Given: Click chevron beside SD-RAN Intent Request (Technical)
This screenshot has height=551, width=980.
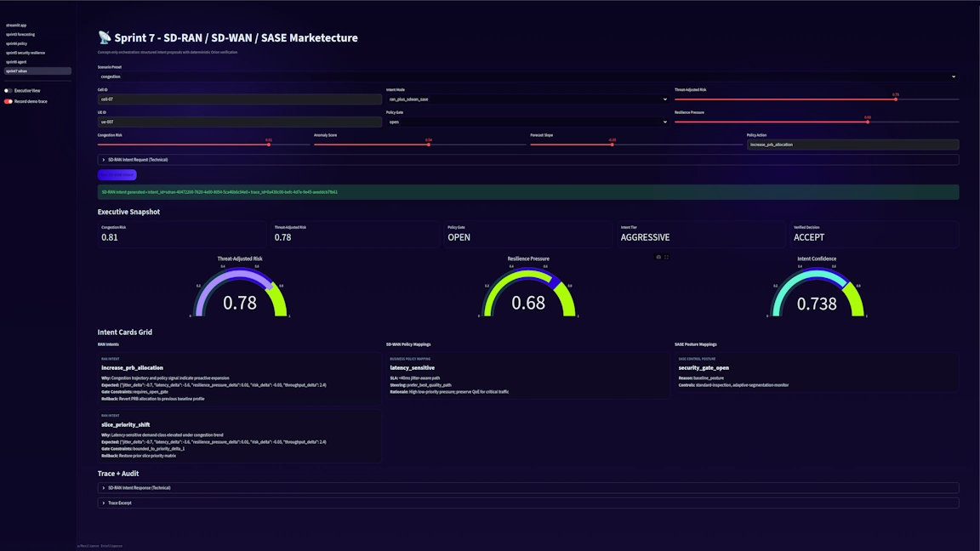Looking at the screenshot, I should (104, 160).
